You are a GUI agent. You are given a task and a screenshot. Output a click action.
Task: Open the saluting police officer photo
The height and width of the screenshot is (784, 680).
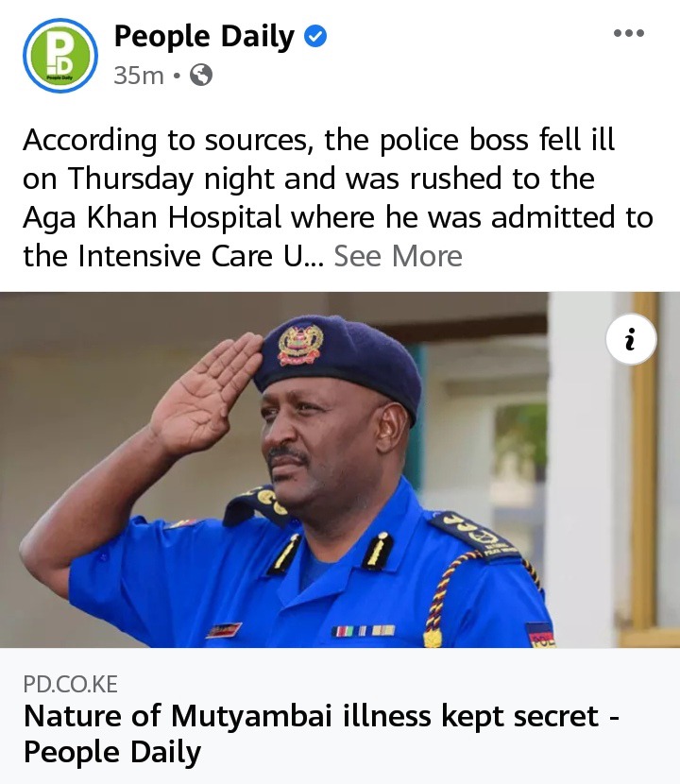tap(340, 470)
